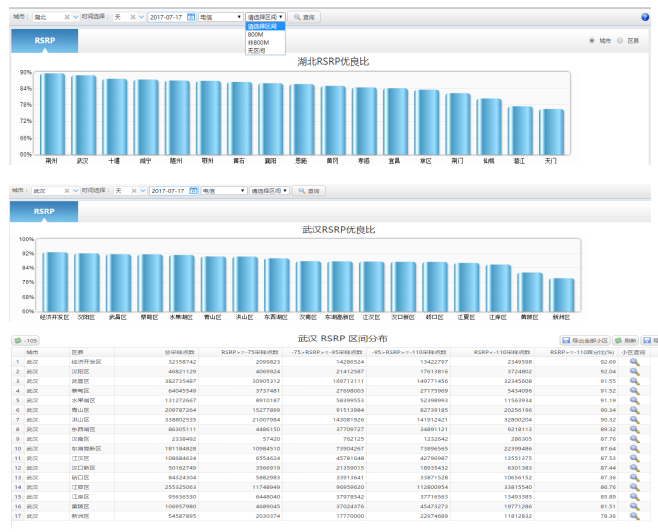Sort by the RSRP<-110 sample-count column header
Viewport: 658px width, 532px height.
(492, 352)
